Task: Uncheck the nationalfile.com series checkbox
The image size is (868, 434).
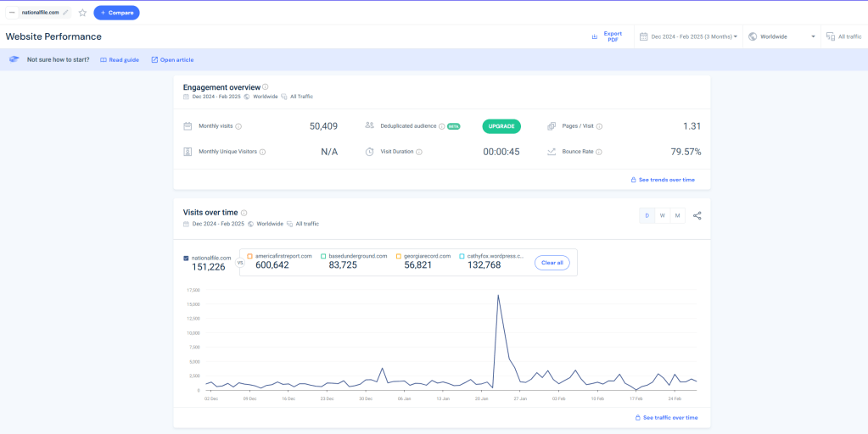Action: [x=187, y=258]
